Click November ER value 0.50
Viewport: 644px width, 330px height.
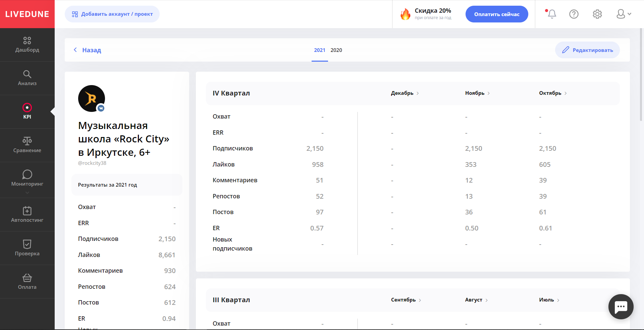pos(472,228)
